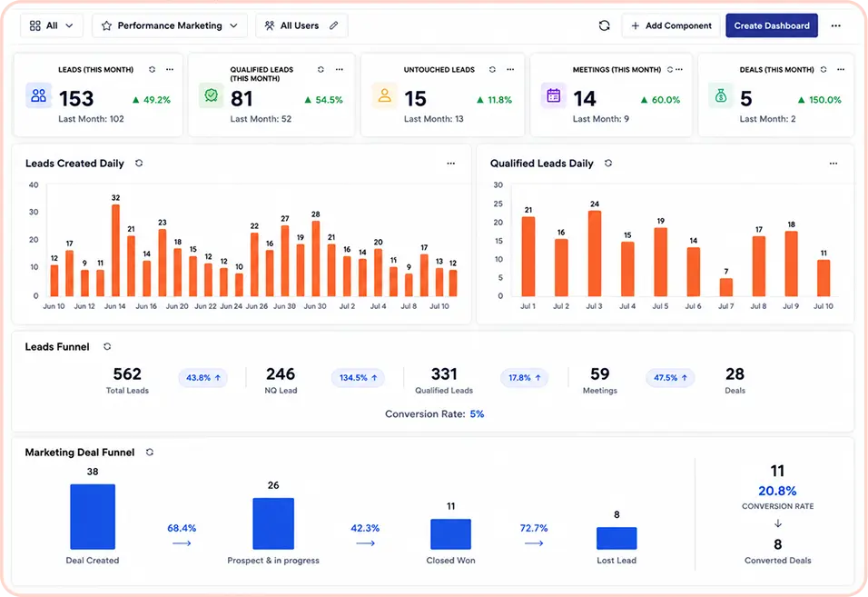Open more options on Qualified Leads card
The height and width of the screenshot is (597, 868).
(340, 69)
